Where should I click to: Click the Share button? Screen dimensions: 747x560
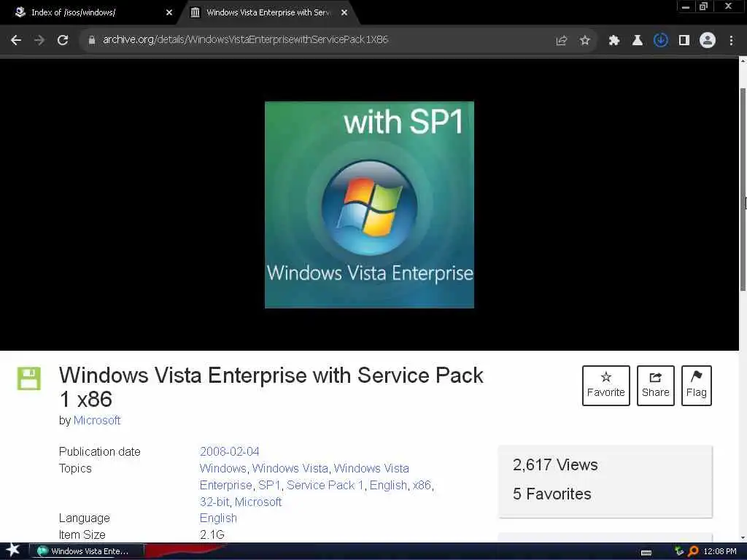(656, 385)
